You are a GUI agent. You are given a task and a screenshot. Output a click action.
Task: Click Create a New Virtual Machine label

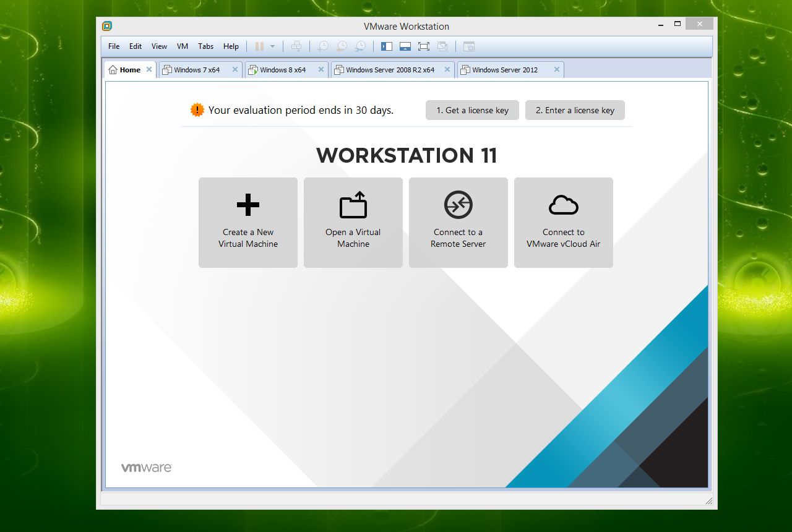point(248,238)
